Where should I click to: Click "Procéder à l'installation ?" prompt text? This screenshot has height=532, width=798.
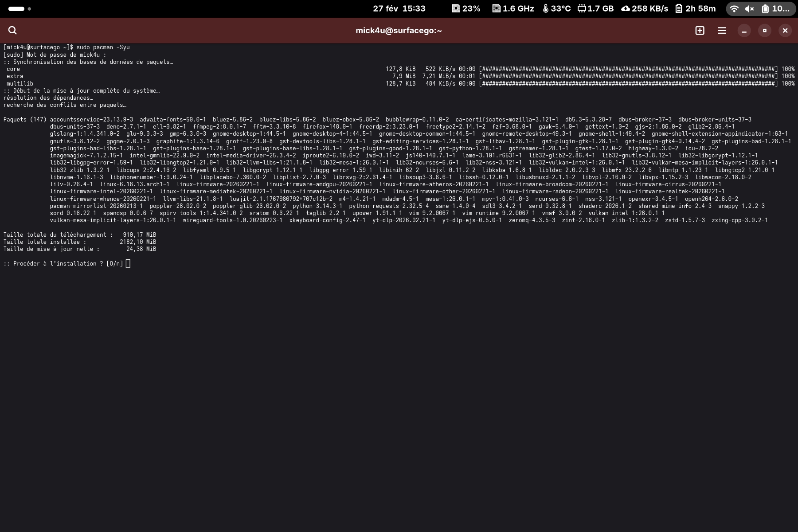pyautogui.click(x=58, y=264)
